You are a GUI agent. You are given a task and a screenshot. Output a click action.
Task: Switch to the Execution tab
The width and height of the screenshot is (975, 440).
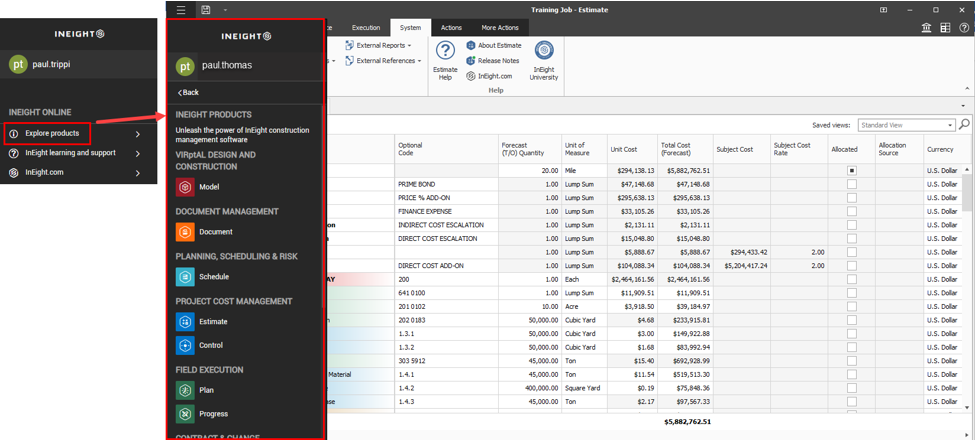coord(366,28)
